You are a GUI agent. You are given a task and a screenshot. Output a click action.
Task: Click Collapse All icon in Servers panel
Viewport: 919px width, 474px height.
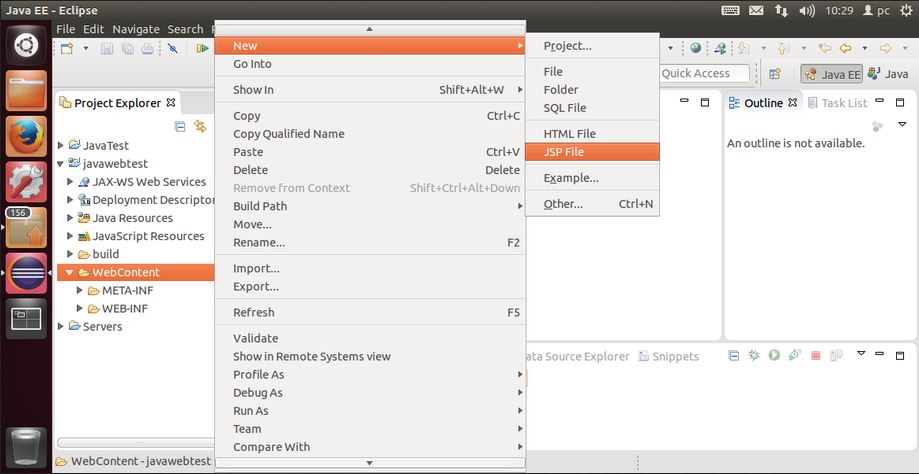733,355
